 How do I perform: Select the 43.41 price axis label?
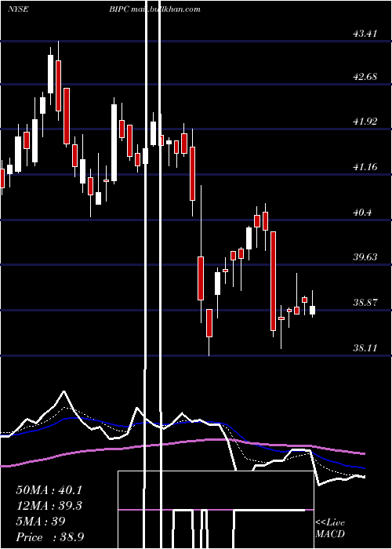[x=365, y=34]
